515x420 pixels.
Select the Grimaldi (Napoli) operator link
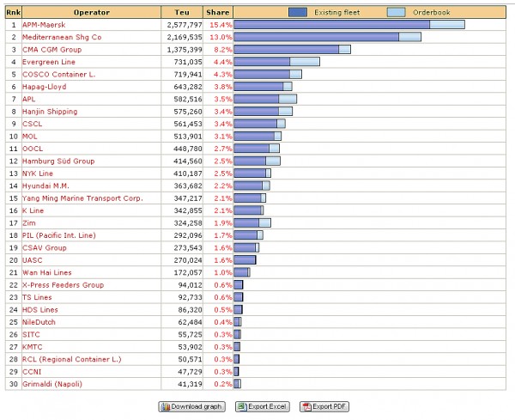coord(54,383)
